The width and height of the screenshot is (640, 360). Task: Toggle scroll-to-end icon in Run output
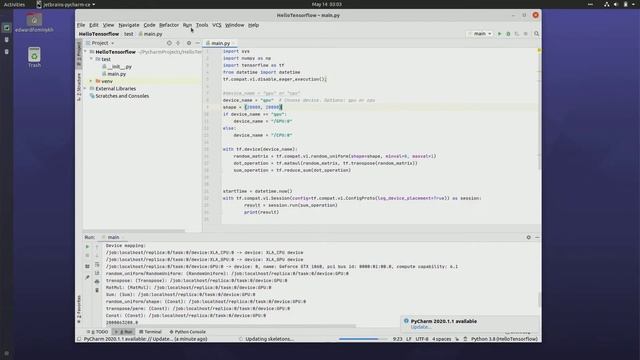pos(97,273)
